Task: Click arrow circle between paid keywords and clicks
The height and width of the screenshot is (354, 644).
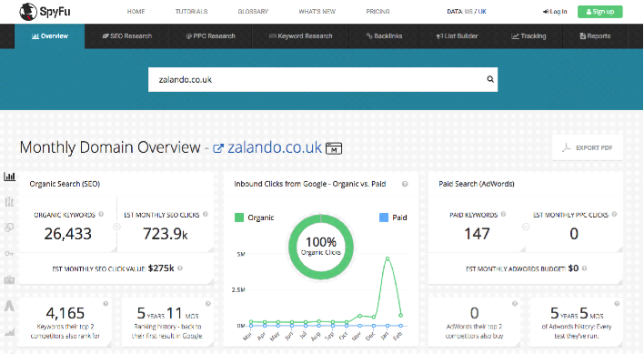Action: (526, 227)
